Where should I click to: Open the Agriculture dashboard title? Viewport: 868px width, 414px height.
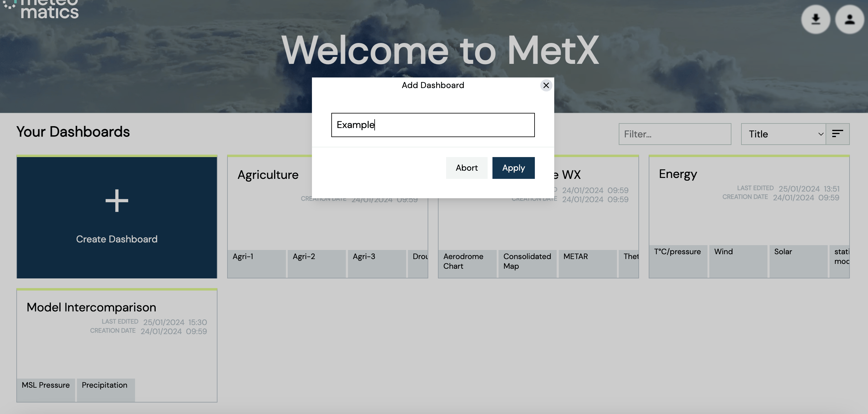[268, 175]
